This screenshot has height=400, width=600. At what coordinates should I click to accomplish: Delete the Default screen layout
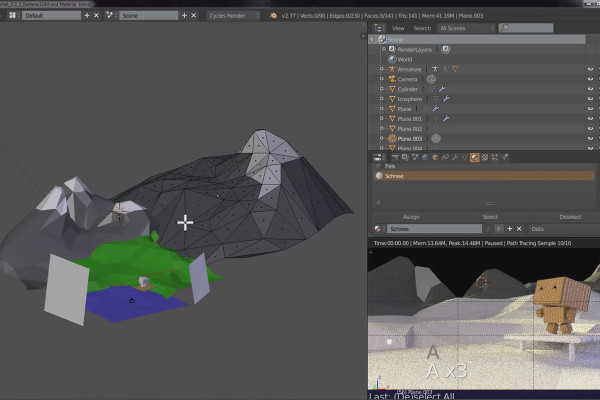point(96,15)
